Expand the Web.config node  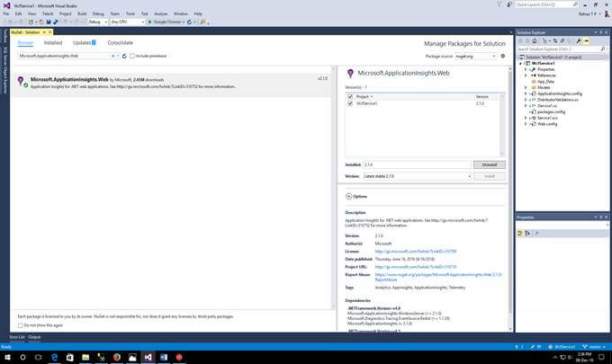[x=526, y=124]
